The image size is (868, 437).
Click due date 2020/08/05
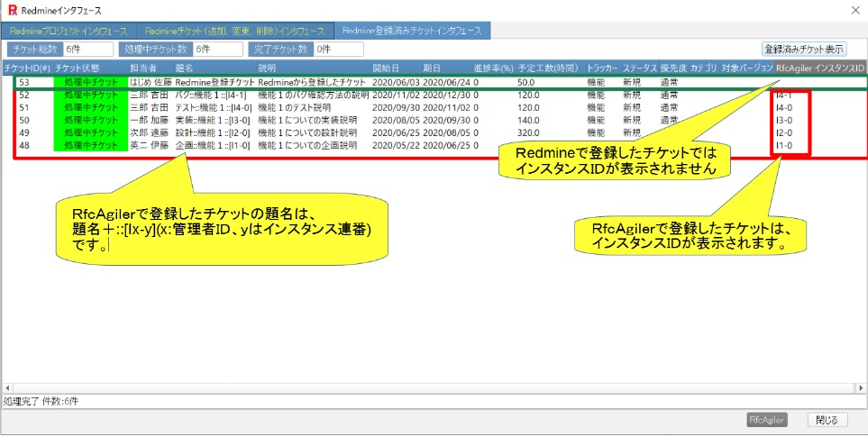(446, 132)
